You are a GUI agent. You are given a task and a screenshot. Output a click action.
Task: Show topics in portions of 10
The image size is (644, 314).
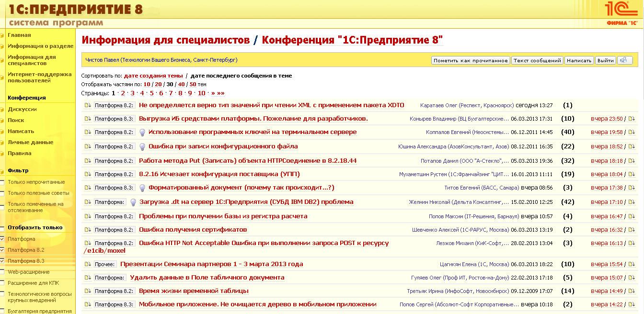pos(147,84)
